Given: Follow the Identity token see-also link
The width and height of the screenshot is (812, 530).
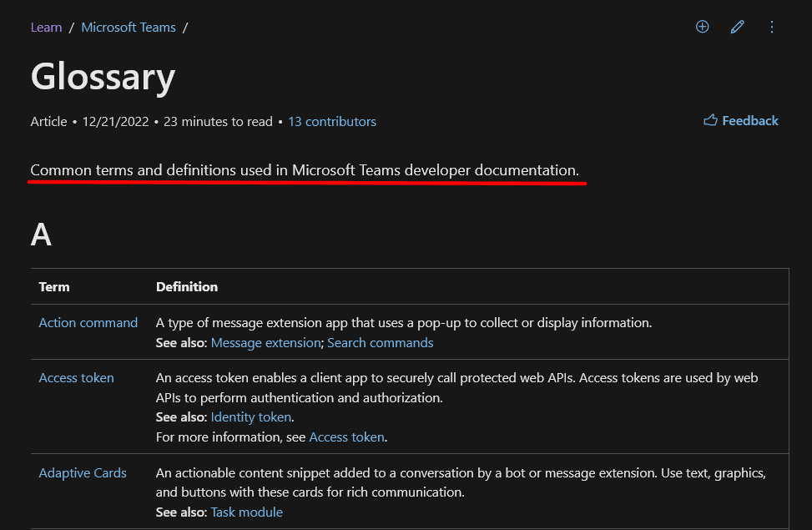Looking at the screenshot, I should [x=250, y=417].
